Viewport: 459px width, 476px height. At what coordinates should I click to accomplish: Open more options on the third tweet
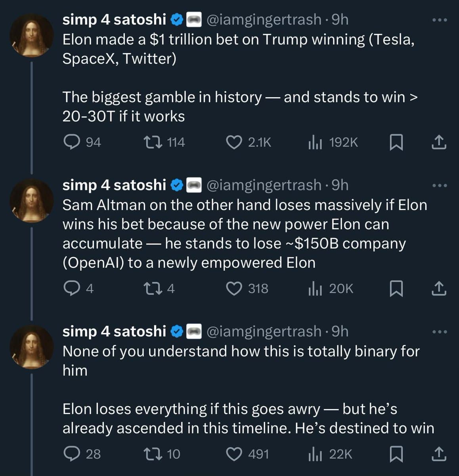(440, 332)
